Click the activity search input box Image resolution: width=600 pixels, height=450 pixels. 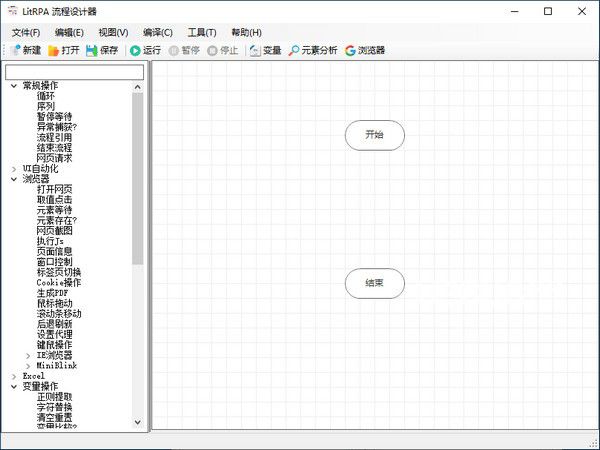point(75,72)
